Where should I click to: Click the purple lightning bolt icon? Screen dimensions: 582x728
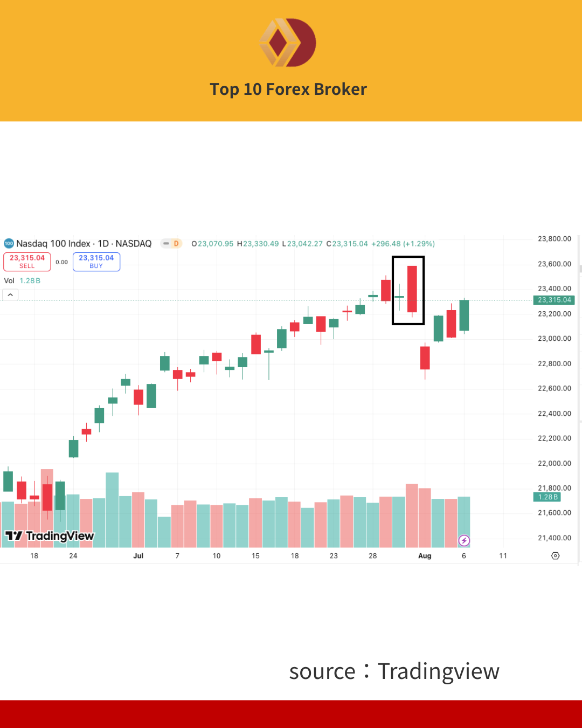tap(464, 540)
